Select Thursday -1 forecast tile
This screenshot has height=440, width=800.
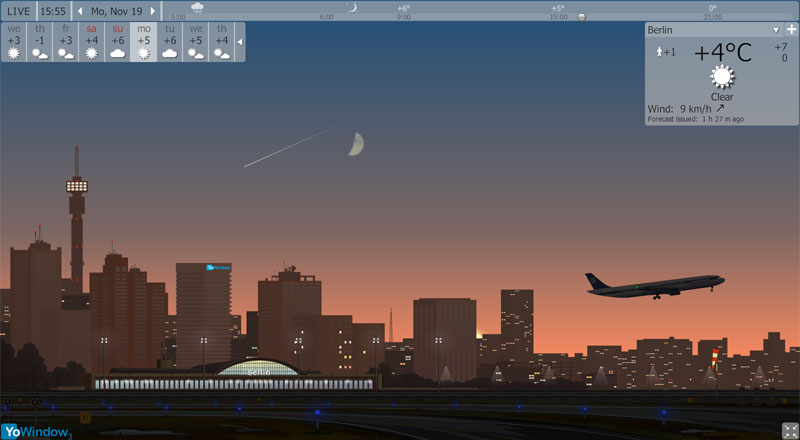[40, 41]
